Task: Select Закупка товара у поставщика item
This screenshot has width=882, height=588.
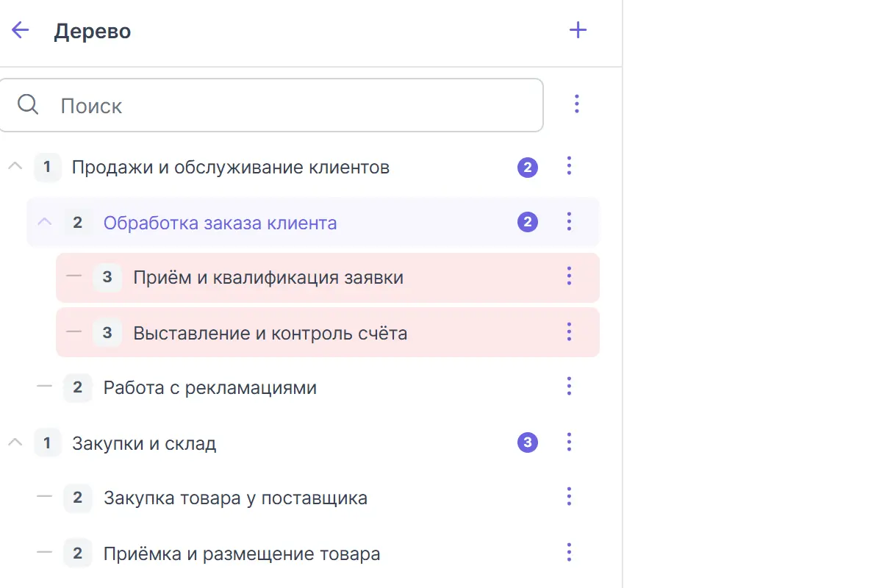Action: [235, 498]
